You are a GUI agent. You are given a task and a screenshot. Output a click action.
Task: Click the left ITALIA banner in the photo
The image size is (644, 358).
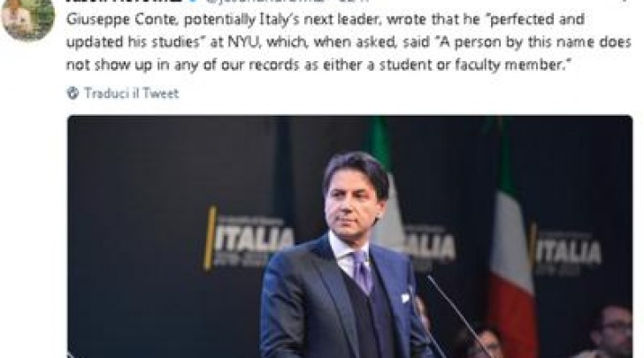[x=249, y=240]
